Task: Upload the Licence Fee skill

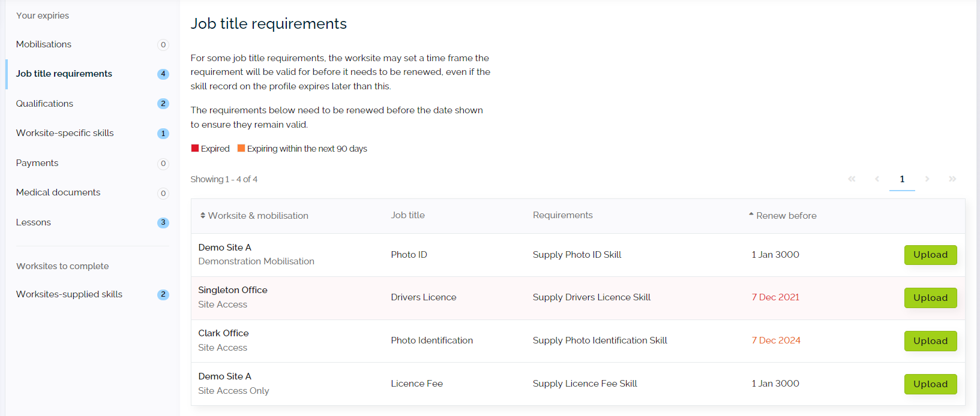Action: pyautogui.click(x=930, y=384)
